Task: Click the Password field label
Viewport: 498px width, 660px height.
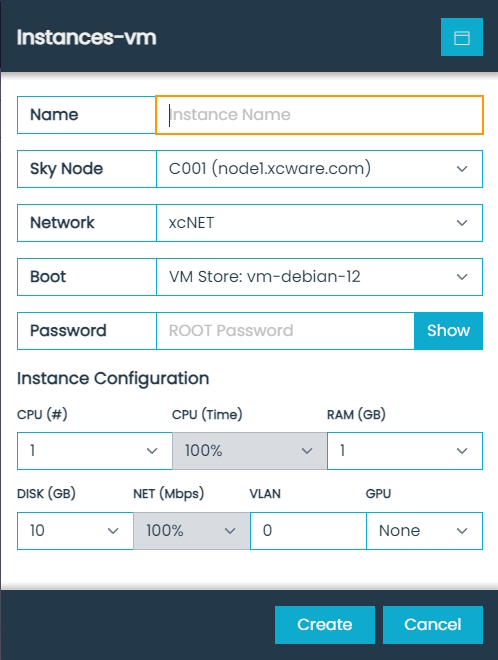Action: [68, 330]
